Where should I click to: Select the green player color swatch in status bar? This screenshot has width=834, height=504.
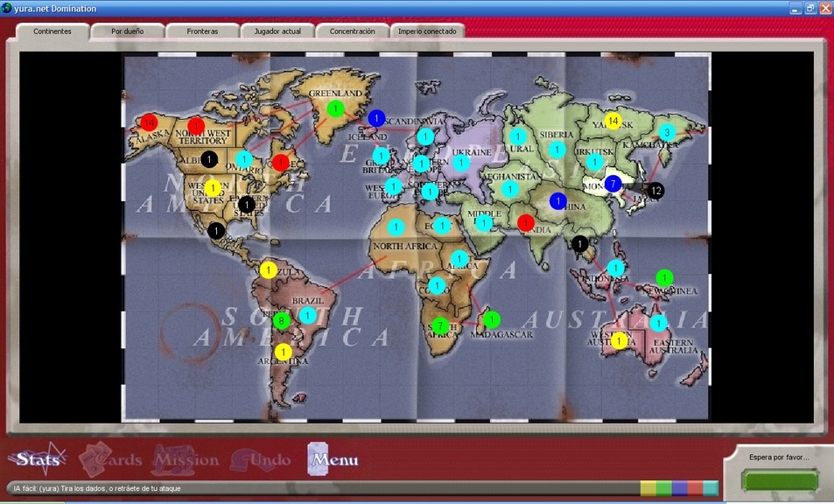click(664, 488)
